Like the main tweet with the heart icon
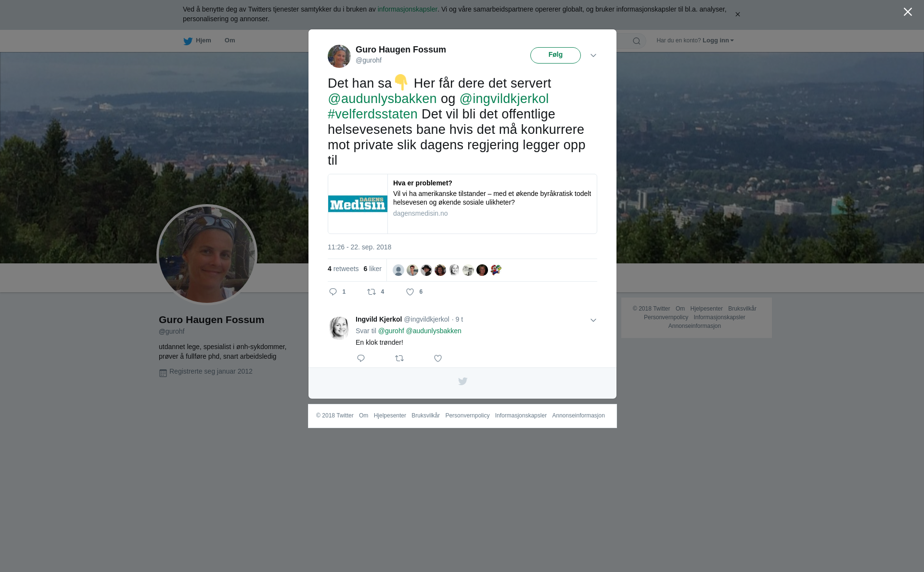924x572 pixels. (x=410, y=292)
